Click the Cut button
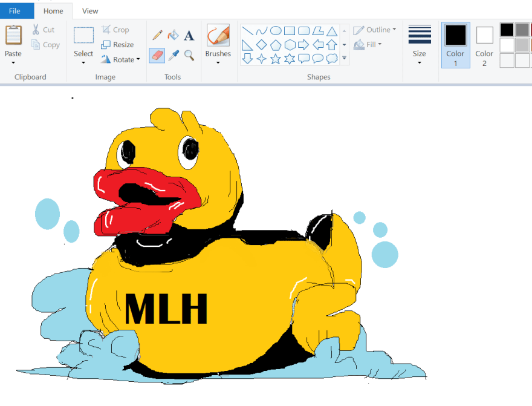 tap(44, 30)
